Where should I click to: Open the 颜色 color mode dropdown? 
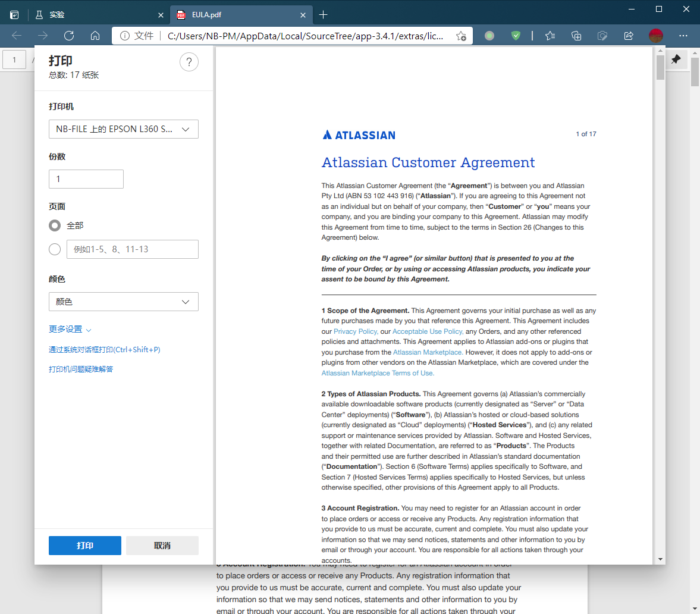pyautogui.click(x=124, y=302)
